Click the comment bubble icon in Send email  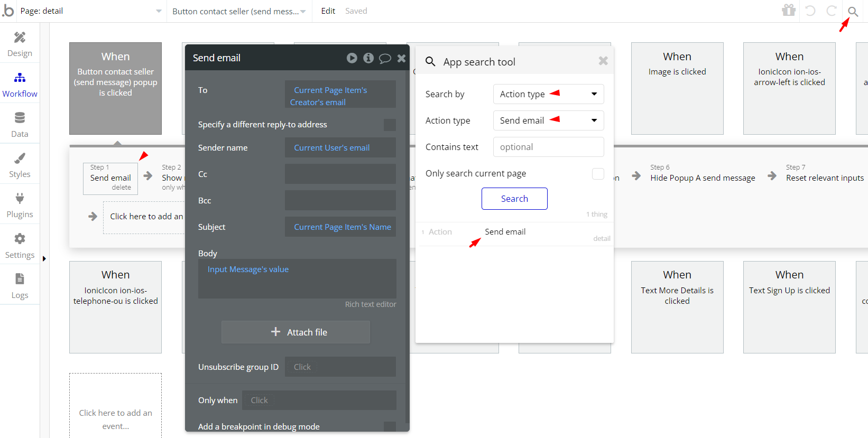(x=385, y=58)
